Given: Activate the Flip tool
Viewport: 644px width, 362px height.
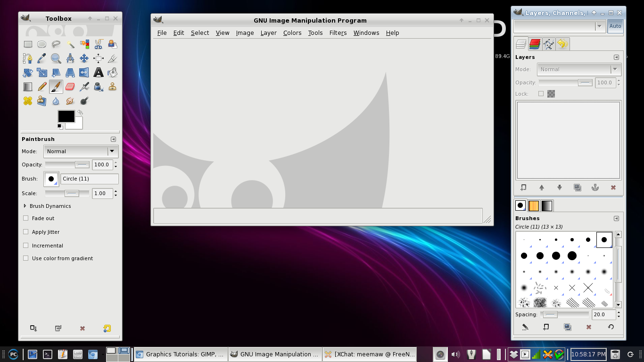Looking at the screenshot, I should [84, 73].
